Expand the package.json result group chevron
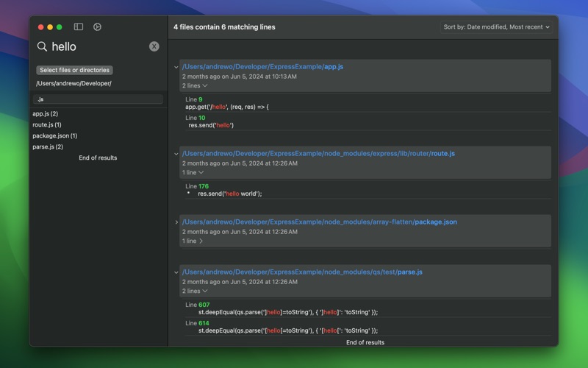The image size is (588, 368). pyautogui.click(x=176, y=222)
